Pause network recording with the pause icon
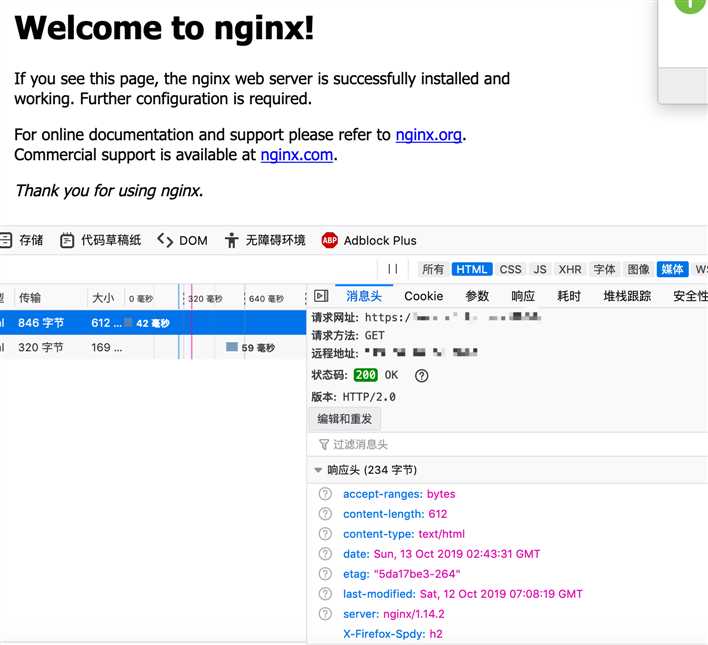 point(393,269)
